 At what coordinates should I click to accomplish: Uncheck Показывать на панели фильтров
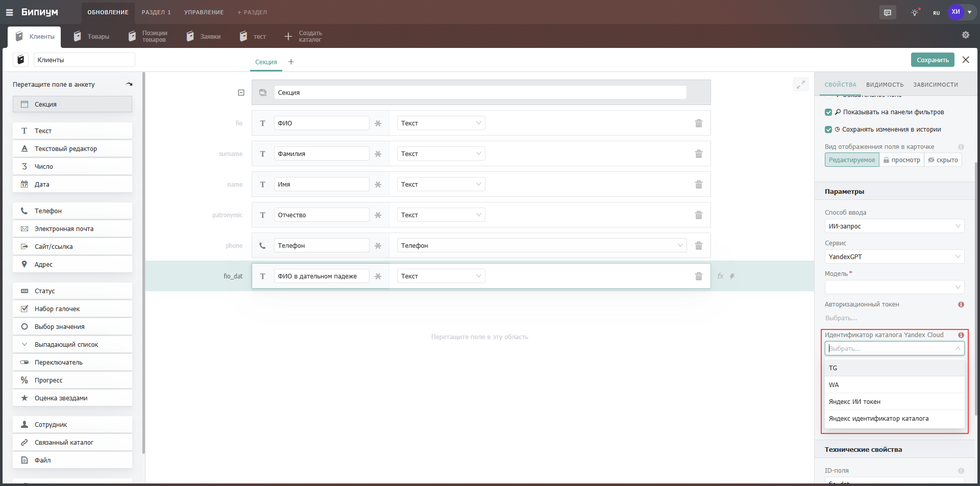[828, 112]
